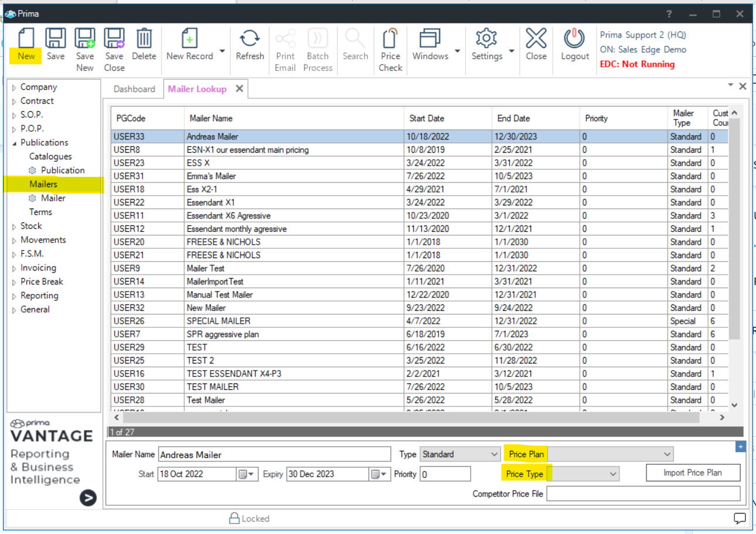
Task: Select the Manual Test Mailer row
Action: pyautogui.click(x=420, y=295)
